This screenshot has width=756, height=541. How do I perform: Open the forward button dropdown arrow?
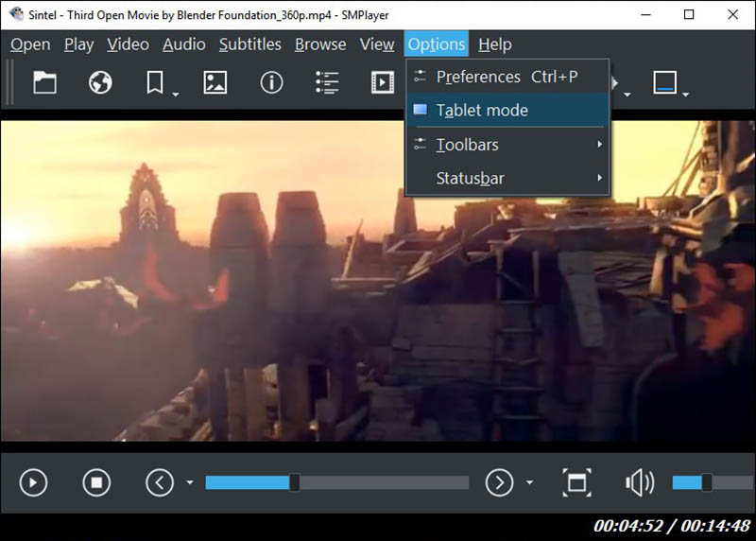pyautogui.click(x=529, y=483)
